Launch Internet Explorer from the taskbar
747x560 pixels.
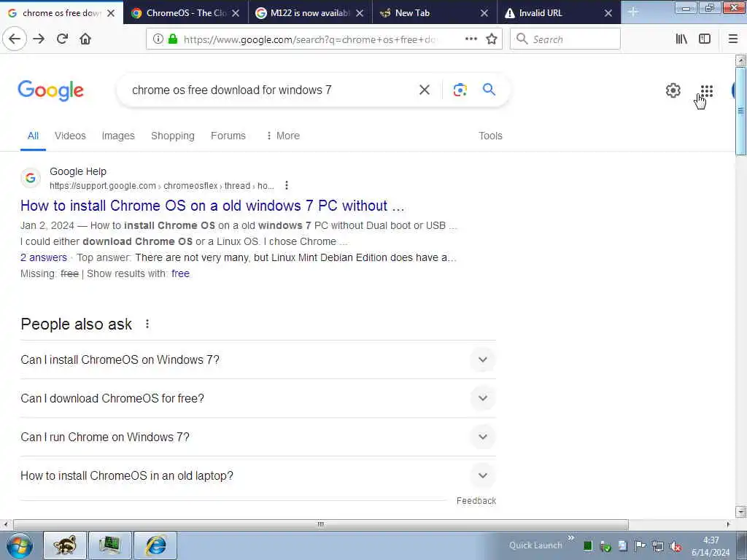(155, 545)
